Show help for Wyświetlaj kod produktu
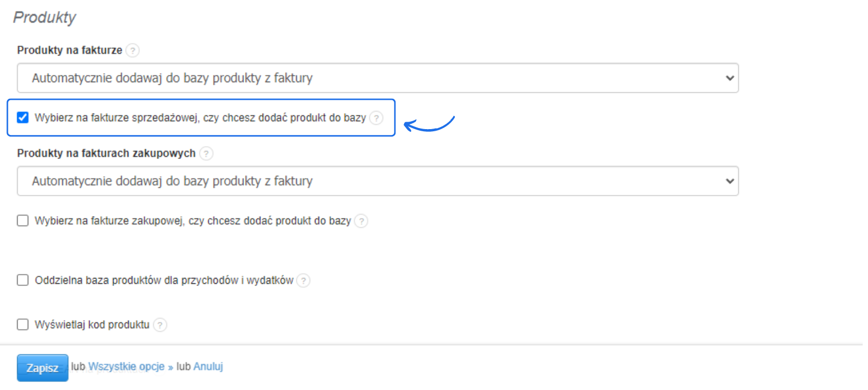The width and height of the screenshot is (868, 390). tap(160, 325)
